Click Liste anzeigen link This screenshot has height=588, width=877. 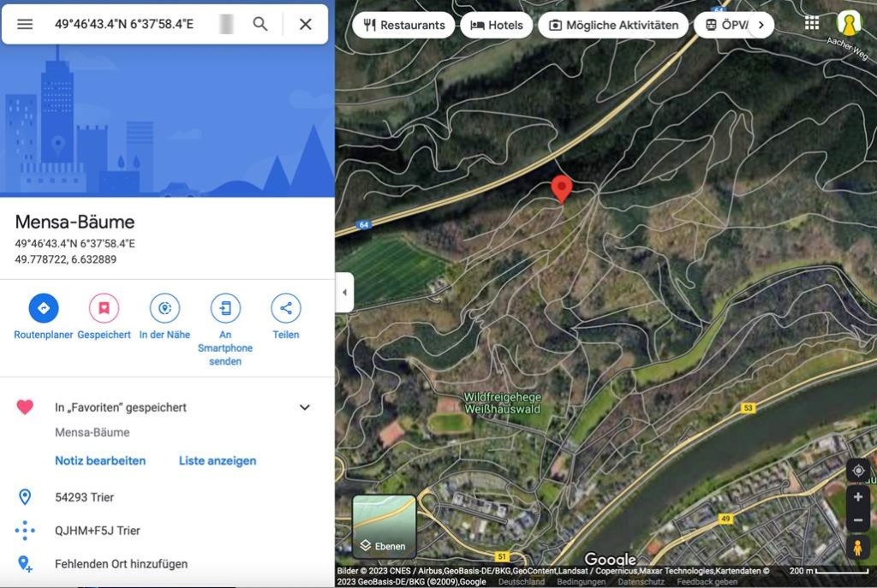[x=218, y=460]
